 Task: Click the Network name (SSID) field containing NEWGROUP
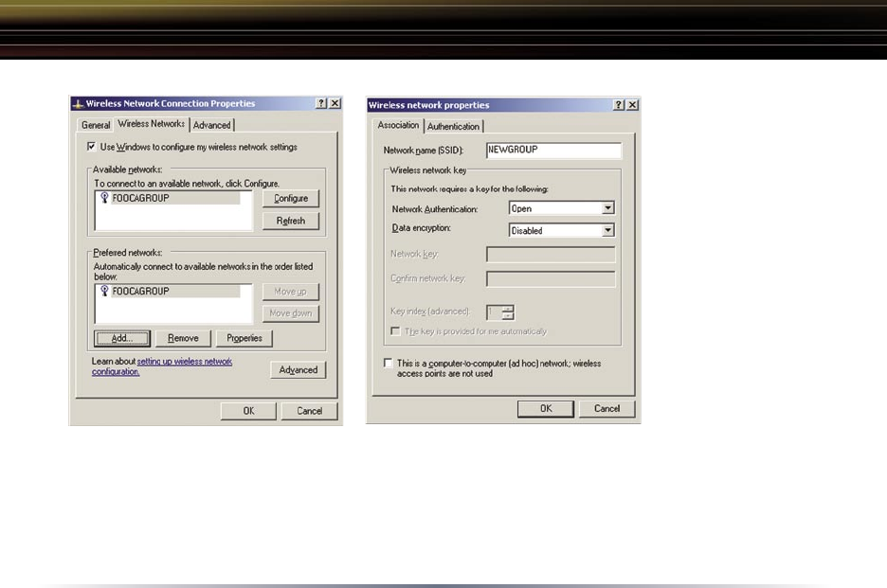click(x=553, y=150)
